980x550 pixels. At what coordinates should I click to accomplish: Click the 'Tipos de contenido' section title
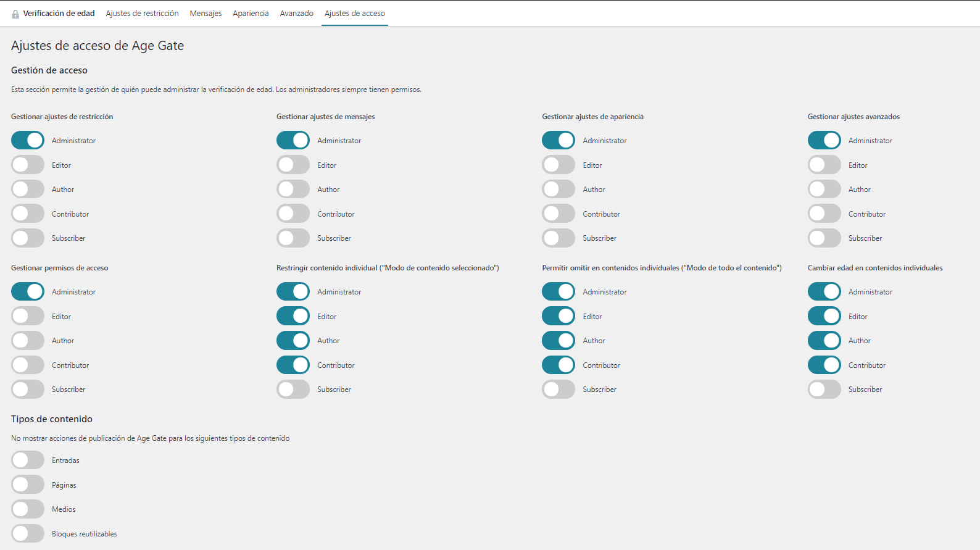coord(52,419)
